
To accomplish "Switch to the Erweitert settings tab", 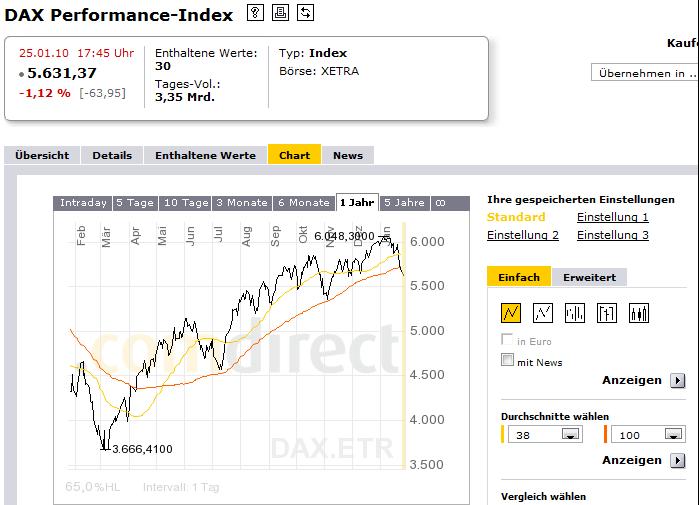I will click(589, 277).
